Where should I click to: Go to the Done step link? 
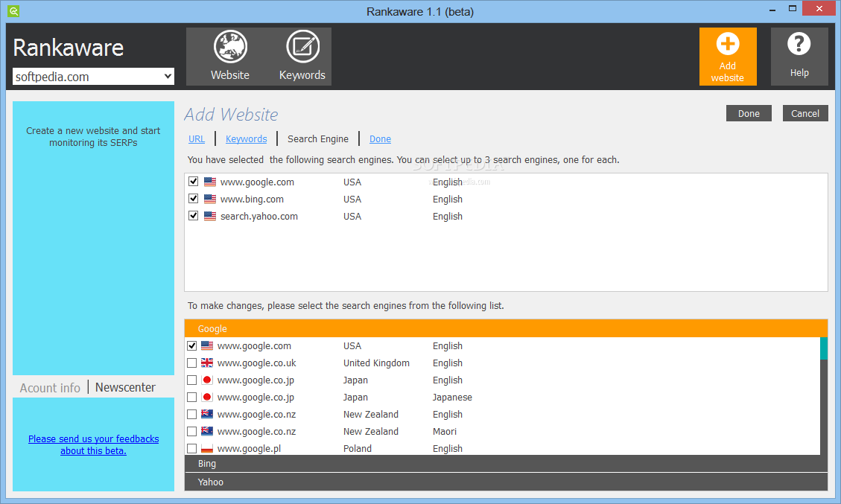(380, 139)
